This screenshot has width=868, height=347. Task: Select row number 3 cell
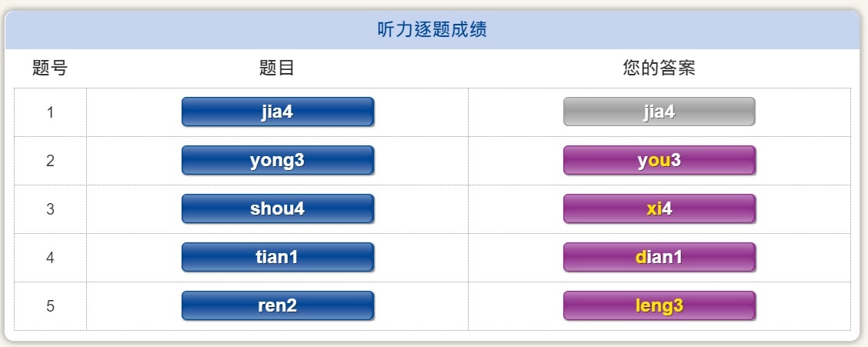click(50, 209)
